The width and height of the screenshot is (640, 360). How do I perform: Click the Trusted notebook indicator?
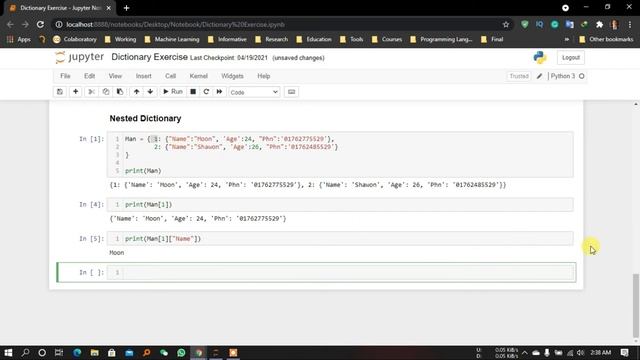[519, 76]
